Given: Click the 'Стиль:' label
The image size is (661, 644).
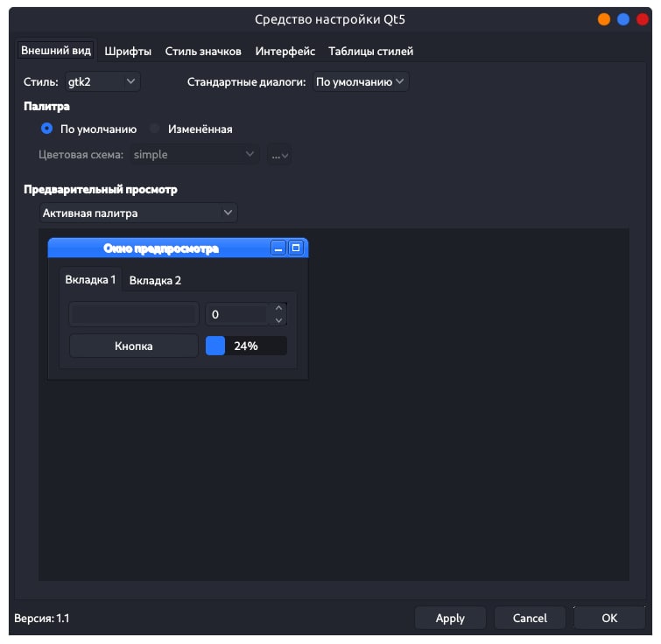Looking at the screenshot, I should point(41,81).
